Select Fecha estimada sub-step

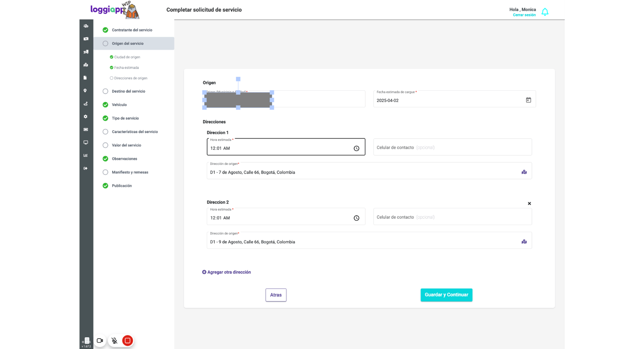[x=126, y=68]
